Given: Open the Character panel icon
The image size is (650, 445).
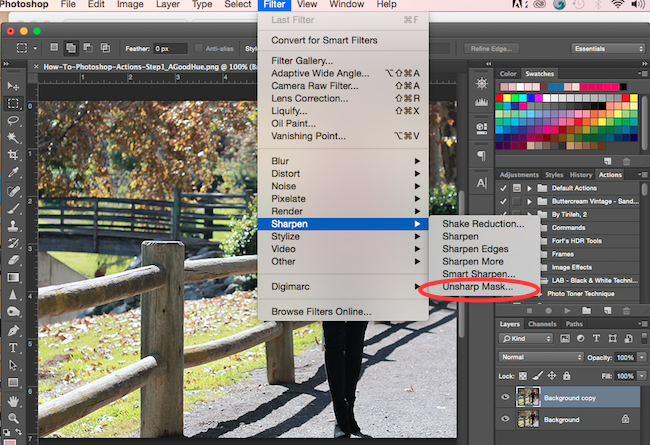Looking at the screenshot, I should pos(481,183).
